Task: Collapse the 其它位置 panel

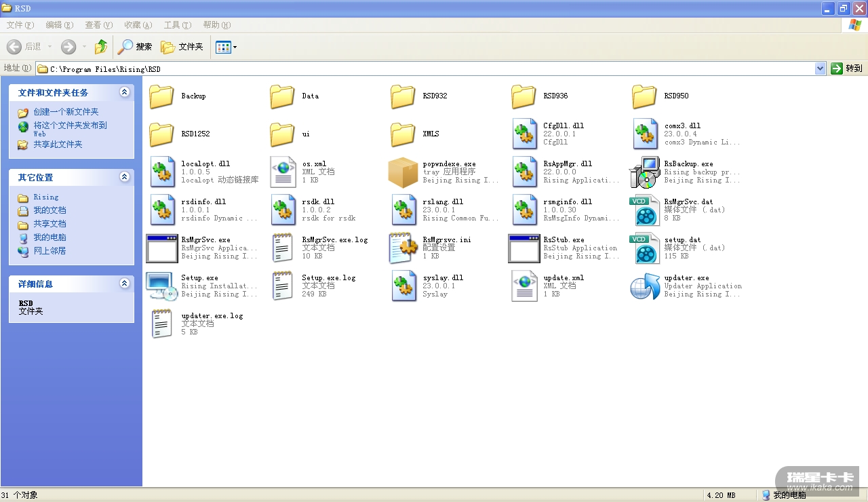Action: click(124, 177)
